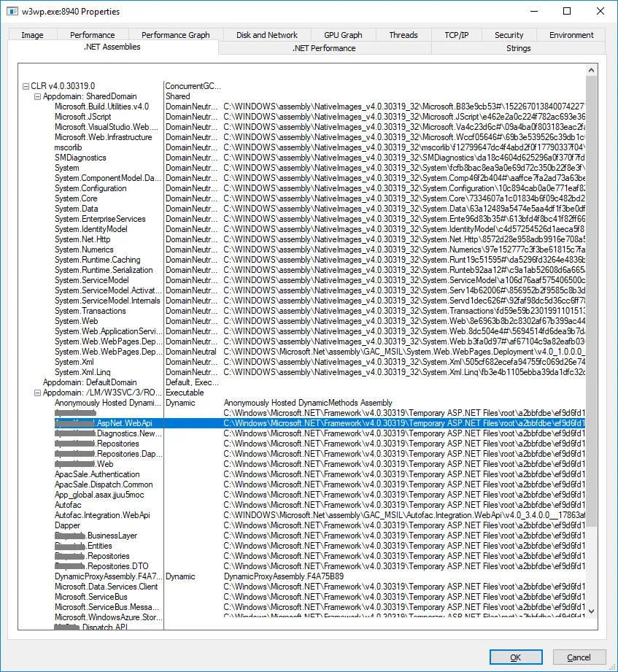Click the w3wp.exe window title icon
The width and height of the screenshot is (618, 672).
(12, 11)
